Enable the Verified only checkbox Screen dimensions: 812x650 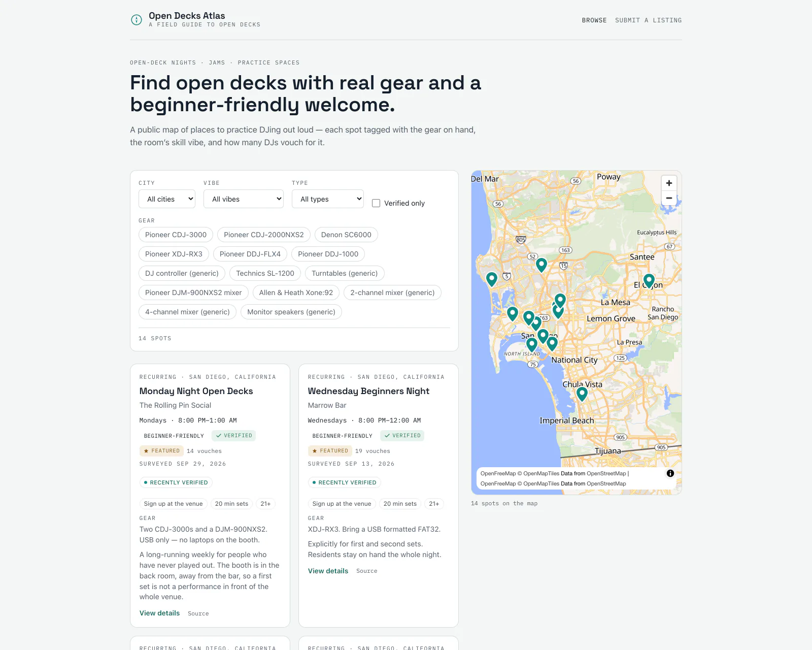[376, 203]
